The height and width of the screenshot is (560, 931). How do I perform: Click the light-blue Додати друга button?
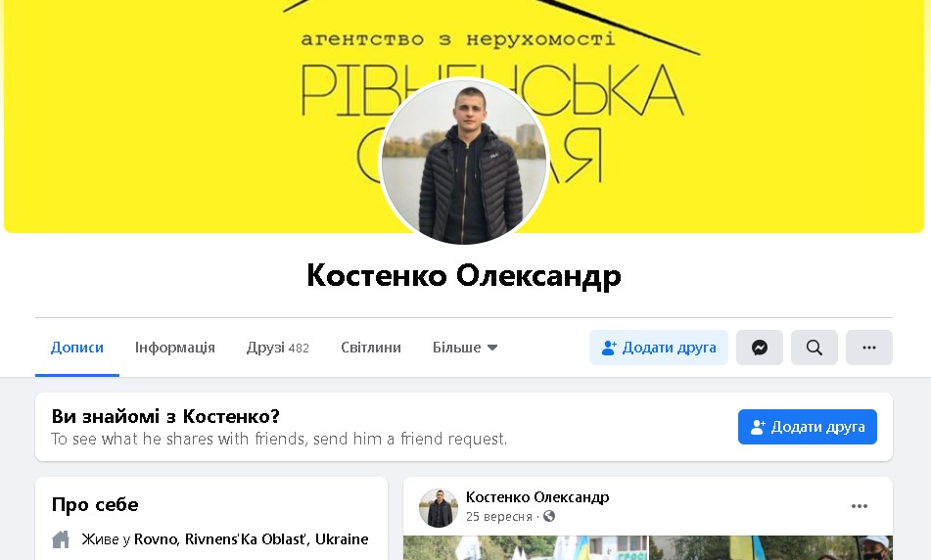(659, 348)
